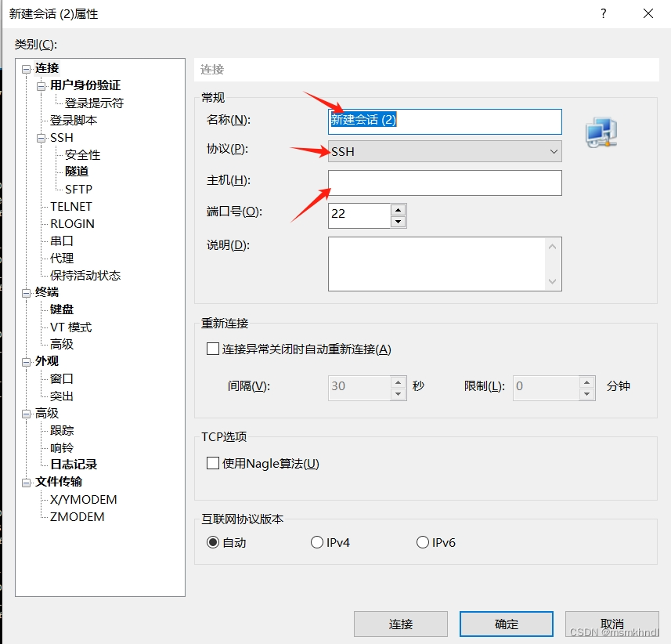Image resolution: width=671 pixels, height=644 pixels.
Task: Click the 说明 description text area
Action: click(x=438, y=264)
